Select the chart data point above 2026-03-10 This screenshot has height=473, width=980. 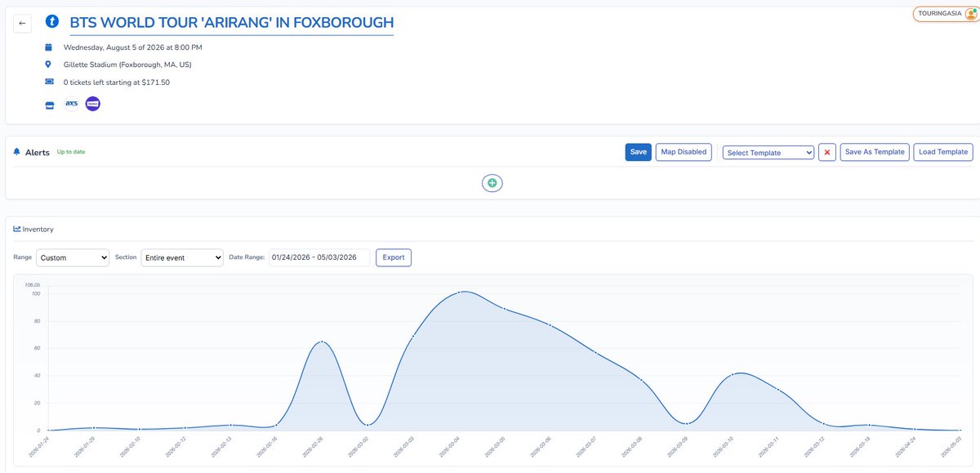click(733, 374)
